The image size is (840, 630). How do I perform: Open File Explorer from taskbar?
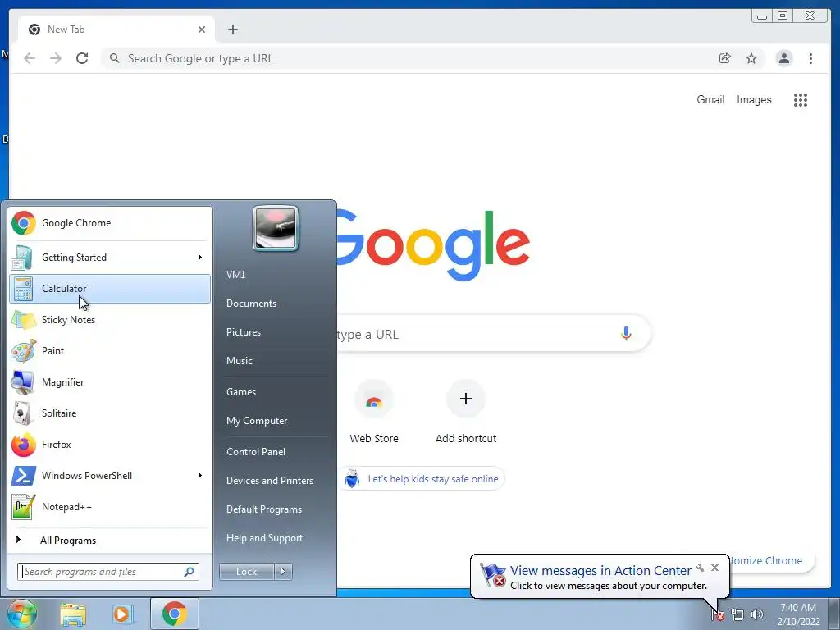point(73,614)
